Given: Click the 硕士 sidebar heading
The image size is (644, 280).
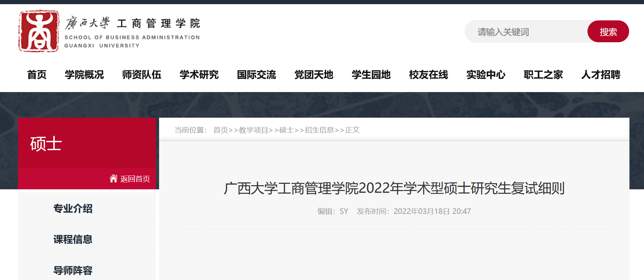Looking at the screenshot, I should coord(46,144).
